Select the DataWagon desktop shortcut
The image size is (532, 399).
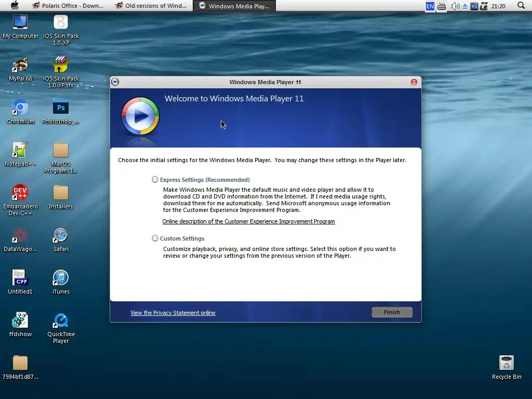click(20, 240)
